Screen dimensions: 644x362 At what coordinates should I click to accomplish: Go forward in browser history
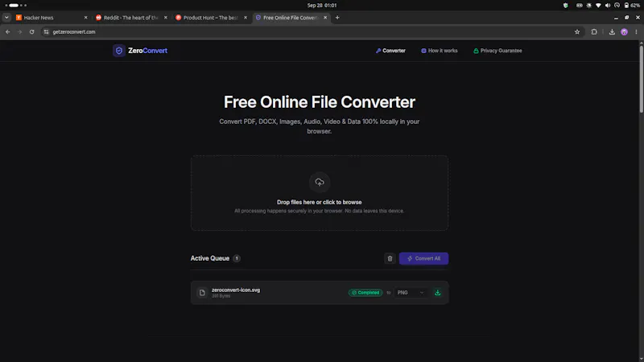click(19, 31)
